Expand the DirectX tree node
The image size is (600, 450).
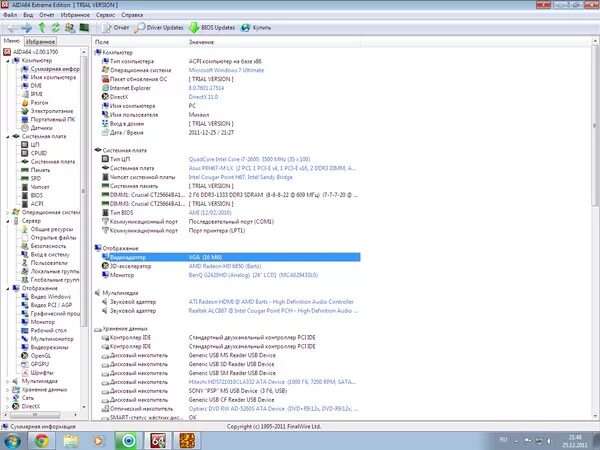click(x=8, y=406)
